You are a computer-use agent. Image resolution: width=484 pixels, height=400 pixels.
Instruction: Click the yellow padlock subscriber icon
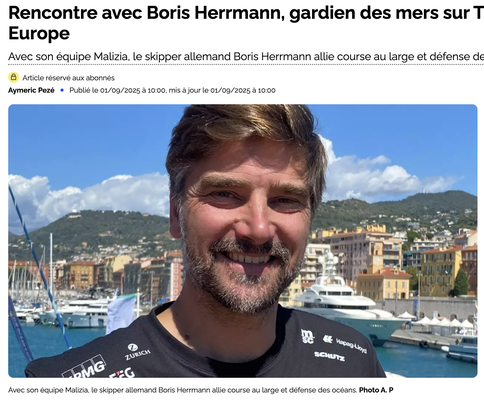coord(13,77)
